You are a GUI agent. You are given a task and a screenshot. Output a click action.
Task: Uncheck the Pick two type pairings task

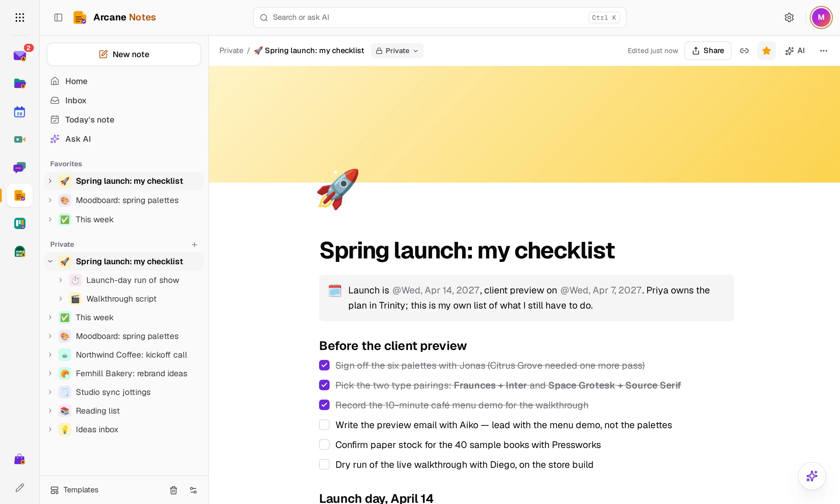[324, 385]
